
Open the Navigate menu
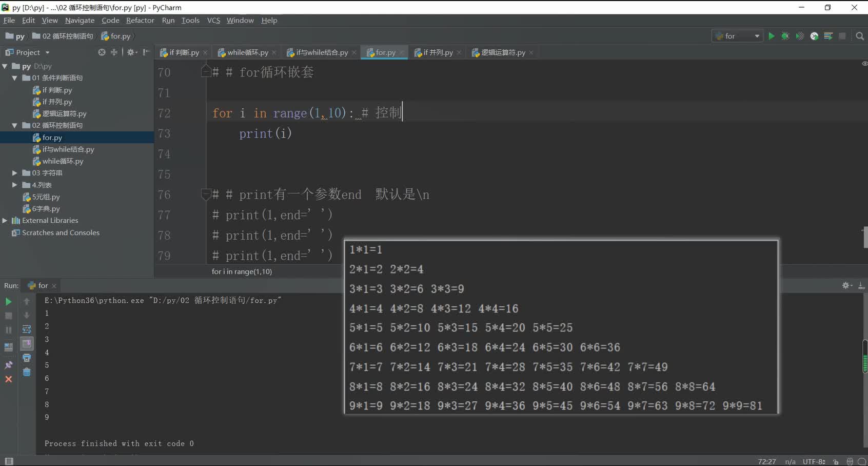(80, 20)
